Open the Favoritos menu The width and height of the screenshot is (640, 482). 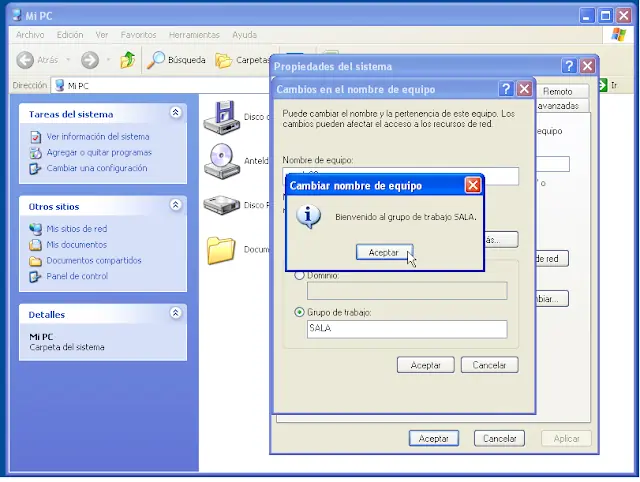pyautogui.click(x=138, y=35)
